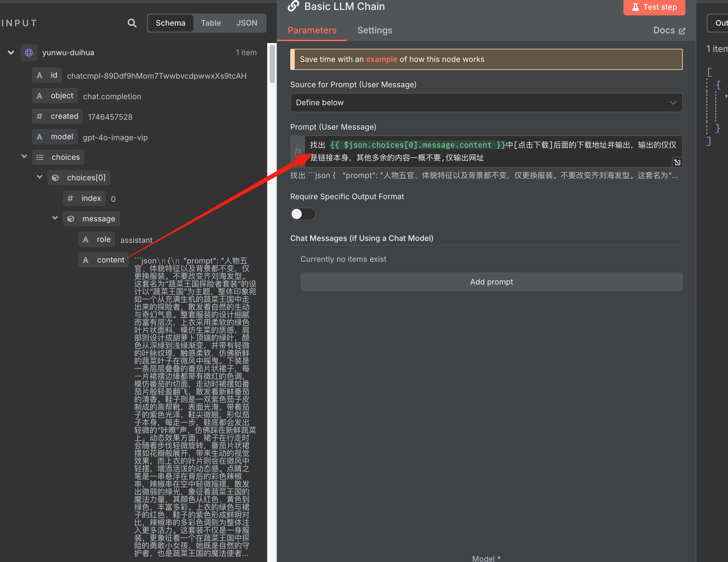Select the message field pill
This screenshot has height=562, width=728.
click(x=91, y=219)
